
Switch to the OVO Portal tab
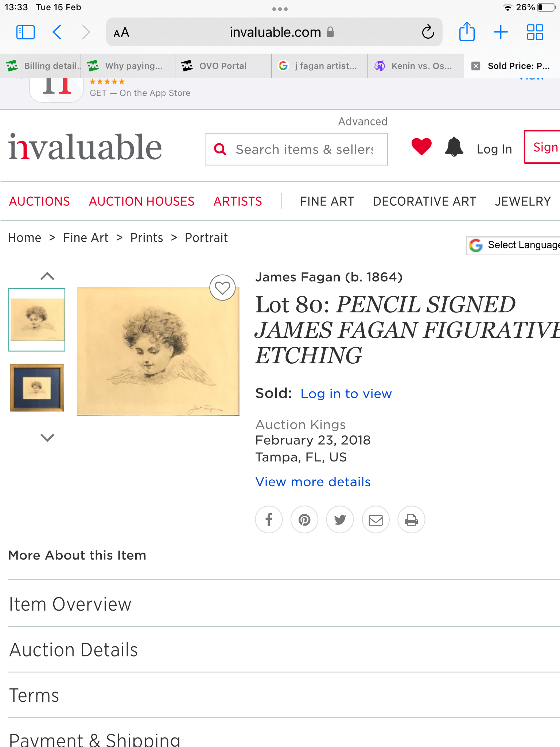pos(223,66)
